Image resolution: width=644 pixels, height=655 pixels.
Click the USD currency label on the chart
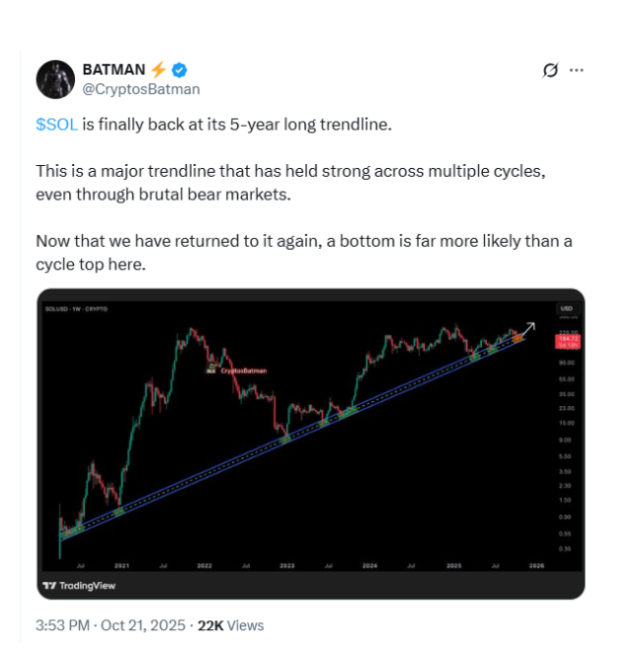pos(567,308)
